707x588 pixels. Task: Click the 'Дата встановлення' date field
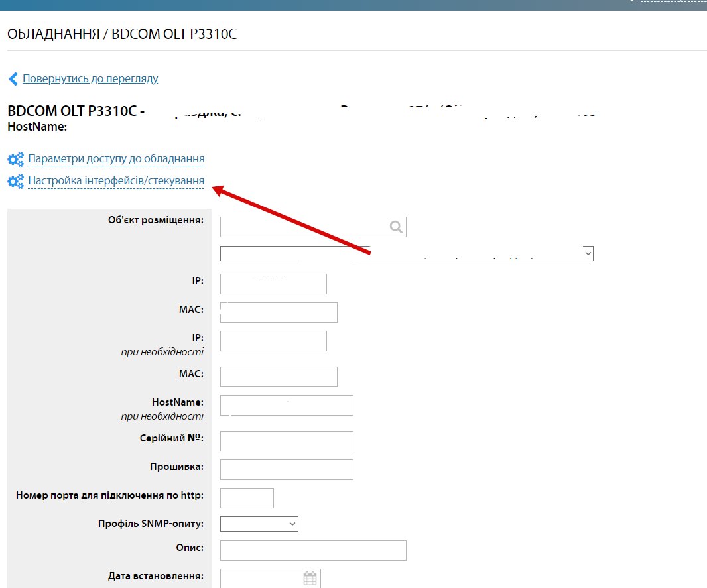(270, 579)
